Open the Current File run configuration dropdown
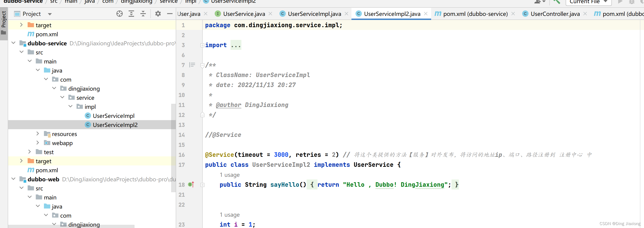The height and width of the screenshot is (228, 644). 588,2
